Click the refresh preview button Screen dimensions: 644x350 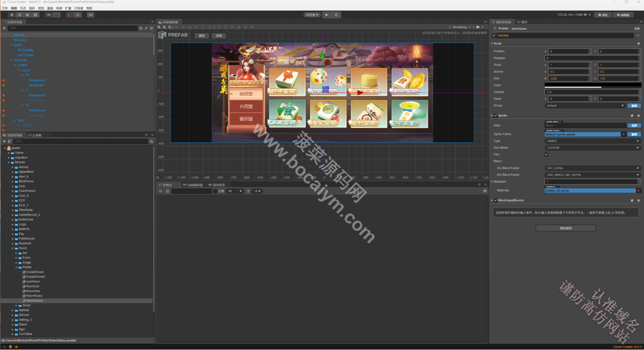pos(336,15)
